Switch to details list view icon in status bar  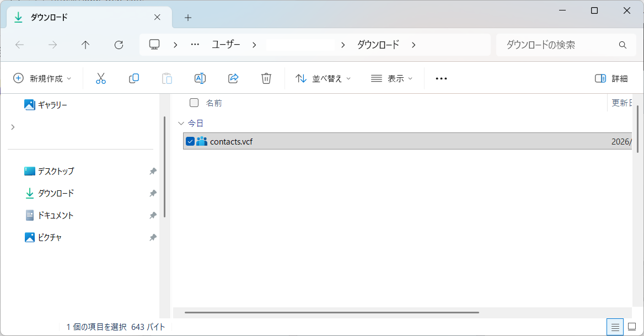click(x=615, y=327)
